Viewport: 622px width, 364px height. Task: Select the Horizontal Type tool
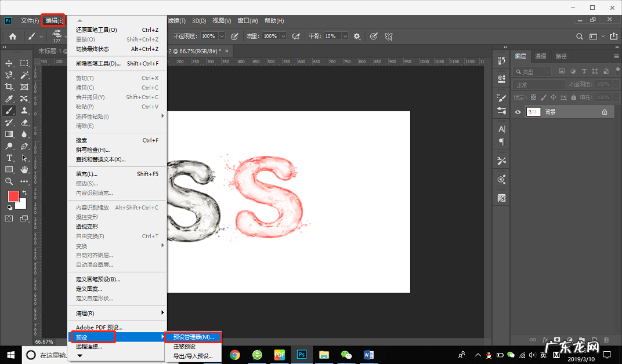9,158
